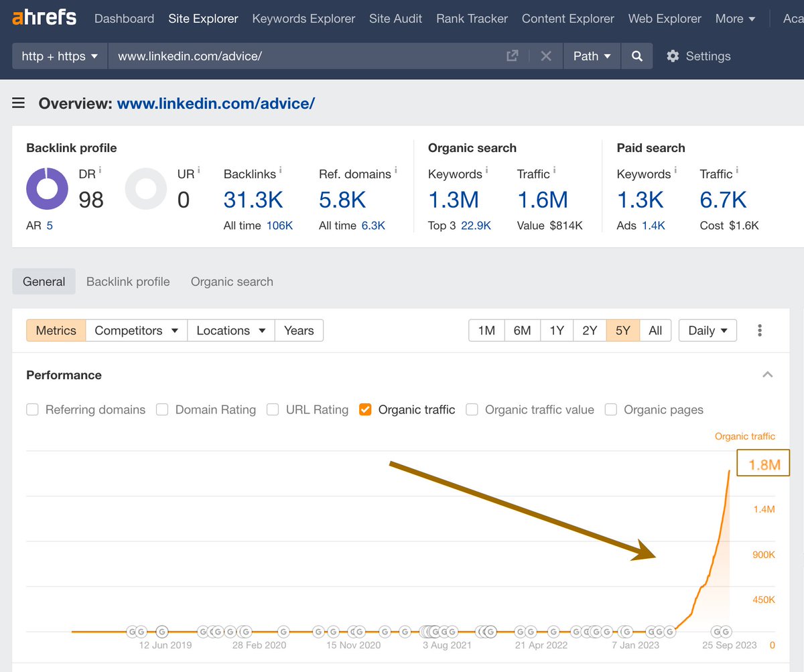Screen dimensions: 804x672
Task: Set chart range to 6M
Action: pos(522,330)
